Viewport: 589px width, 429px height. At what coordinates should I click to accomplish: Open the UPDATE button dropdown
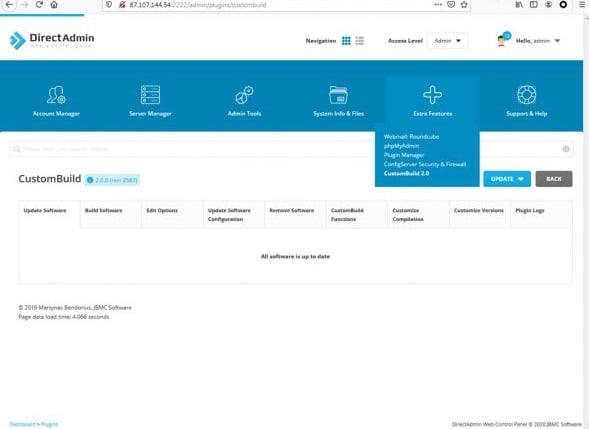click(x=507, y=179)
